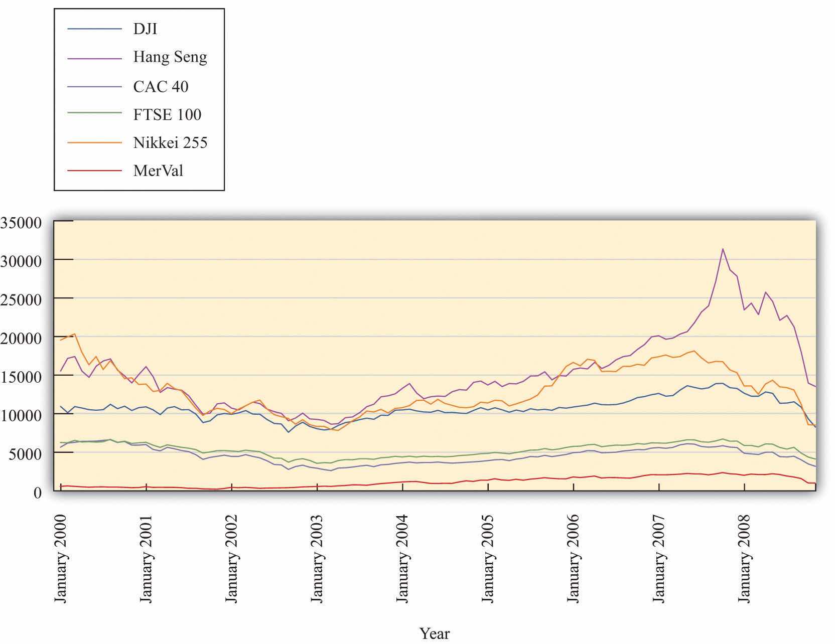Click the green FTSE line sample in legend
This screenshot has height=644, width=835.
click(x=94, y=114)
